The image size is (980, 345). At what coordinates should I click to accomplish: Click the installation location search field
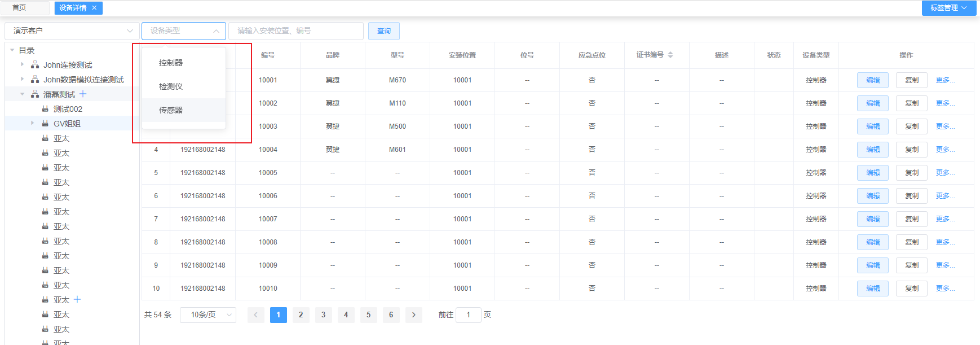pos(295,31)
